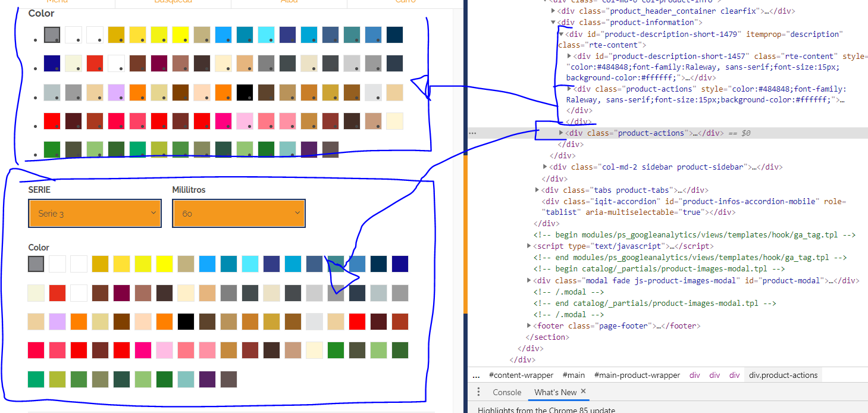
Task: Select the dark purple swatch in lower Color grid
Action: [208, 379]
